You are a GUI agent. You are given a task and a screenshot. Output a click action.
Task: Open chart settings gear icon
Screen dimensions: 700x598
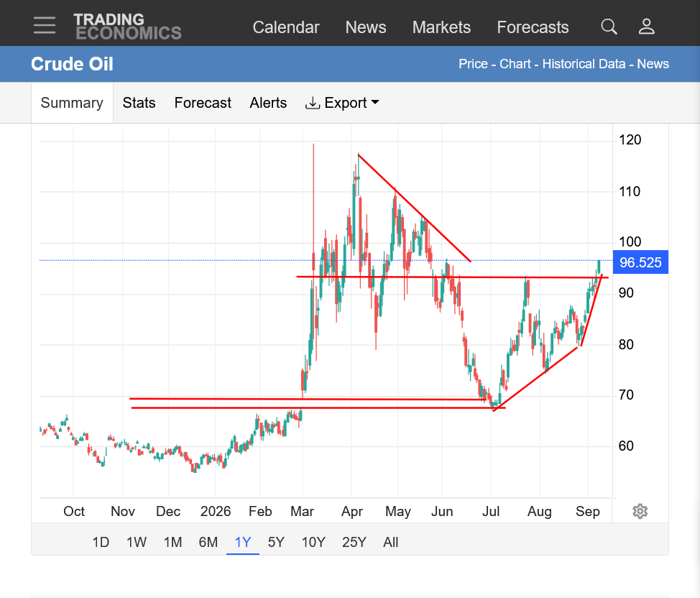pyautogui.click(x=640, y=511)
